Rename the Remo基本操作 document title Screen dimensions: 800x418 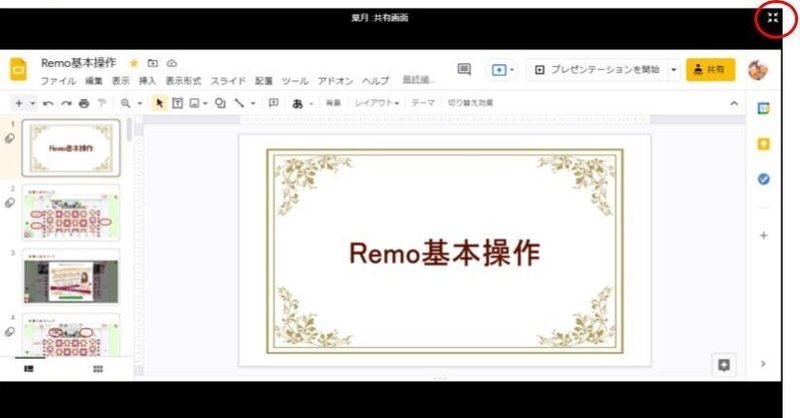tap(79, 63)
